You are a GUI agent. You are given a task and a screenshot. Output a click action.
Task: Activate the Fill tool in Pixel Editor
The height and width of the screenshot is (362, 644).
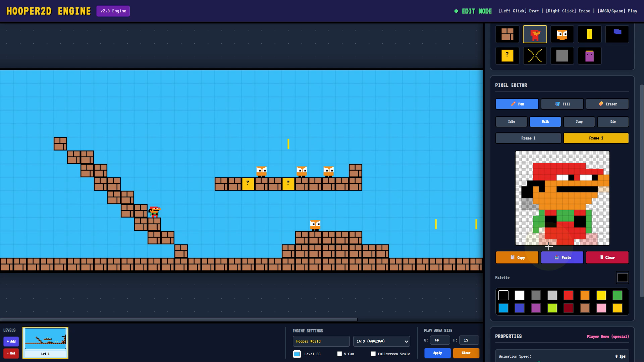tap(562, 104)
